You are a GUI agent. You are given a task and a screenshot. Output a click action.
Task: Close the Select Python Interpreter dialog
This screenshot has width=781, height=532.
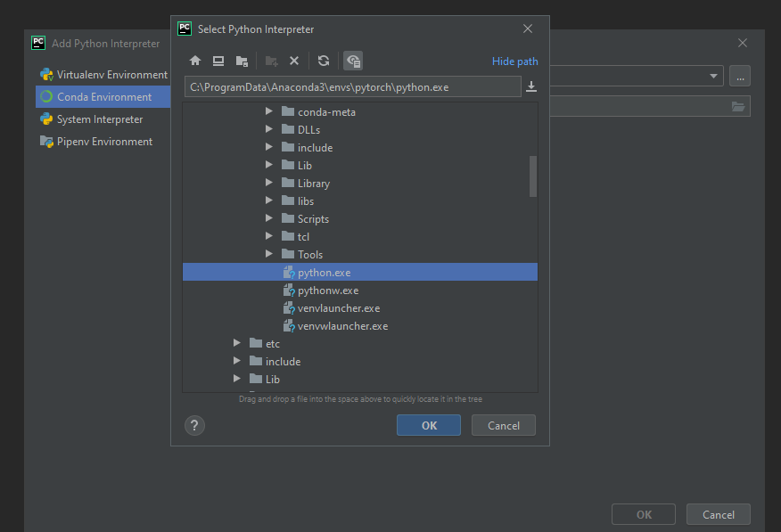pos(528,29)
